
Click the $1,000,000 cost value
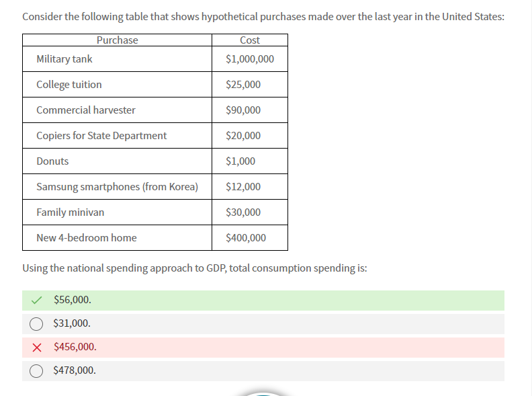pos(250,59)
